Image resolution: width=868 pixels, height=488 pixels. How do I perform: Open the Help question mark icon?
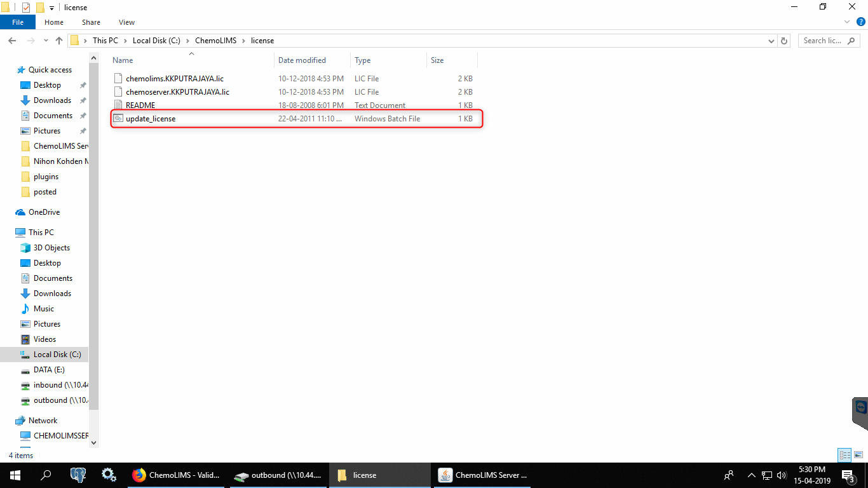861,22
